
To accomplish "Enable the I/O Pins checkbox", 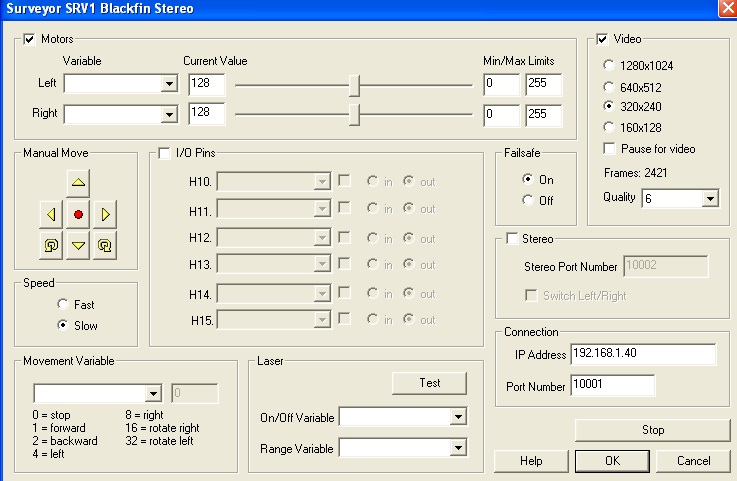I will click(x=165, y=153).
